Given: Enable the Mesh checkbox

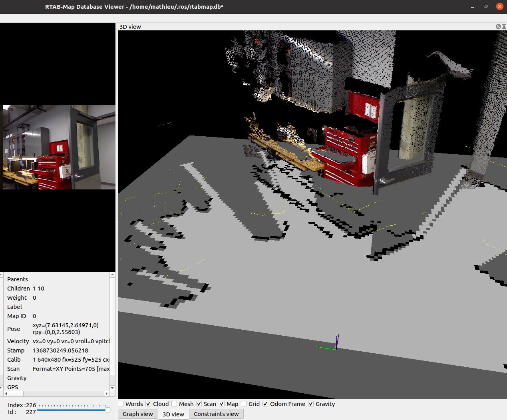Looking at the screenshot, I should click(174, 404).
